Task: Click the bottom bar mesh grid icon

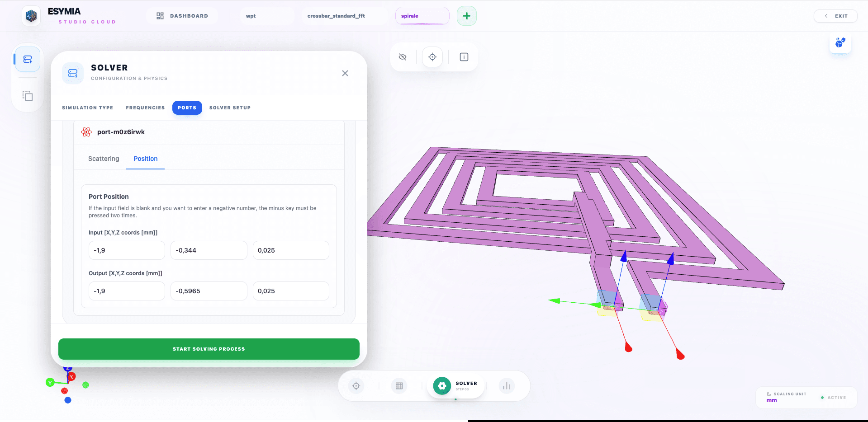Action: 399,386
